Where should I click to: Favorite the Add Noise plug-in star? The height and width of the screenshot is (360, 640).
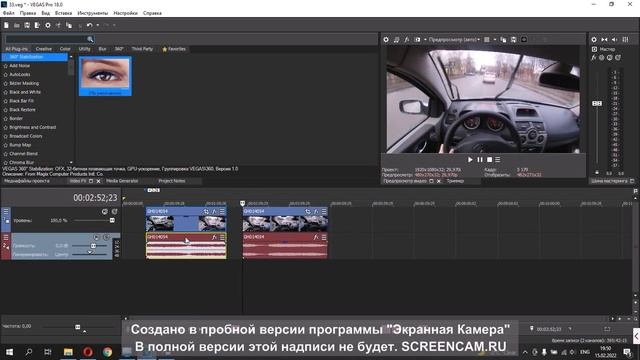[6, 66]
